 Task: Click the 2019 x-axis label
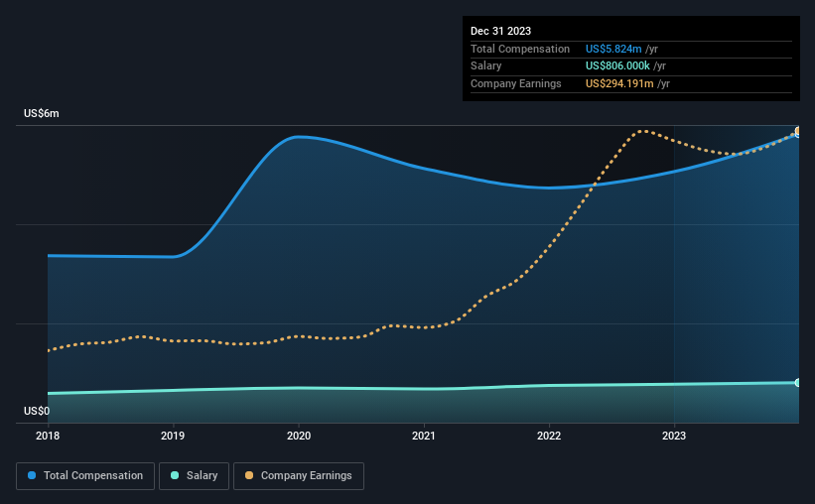[x=173, y=436]
